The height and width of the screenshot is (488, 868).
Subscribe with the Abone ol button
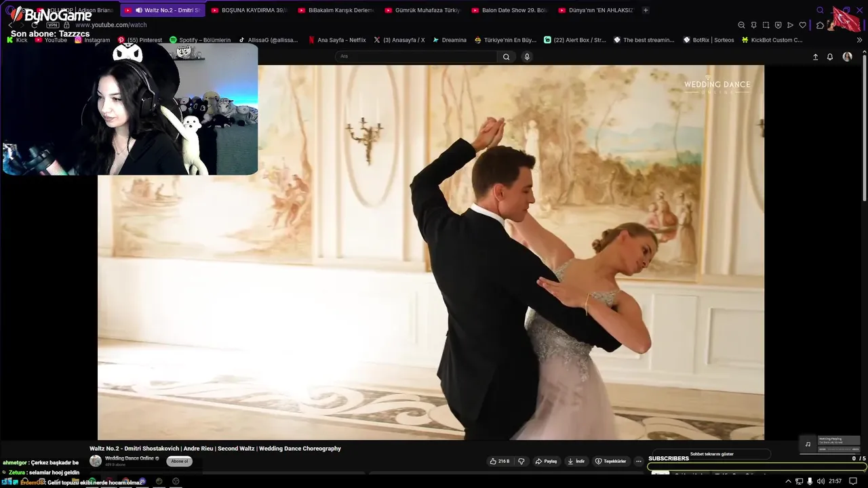pyautogui.click(x=180, y=462)
